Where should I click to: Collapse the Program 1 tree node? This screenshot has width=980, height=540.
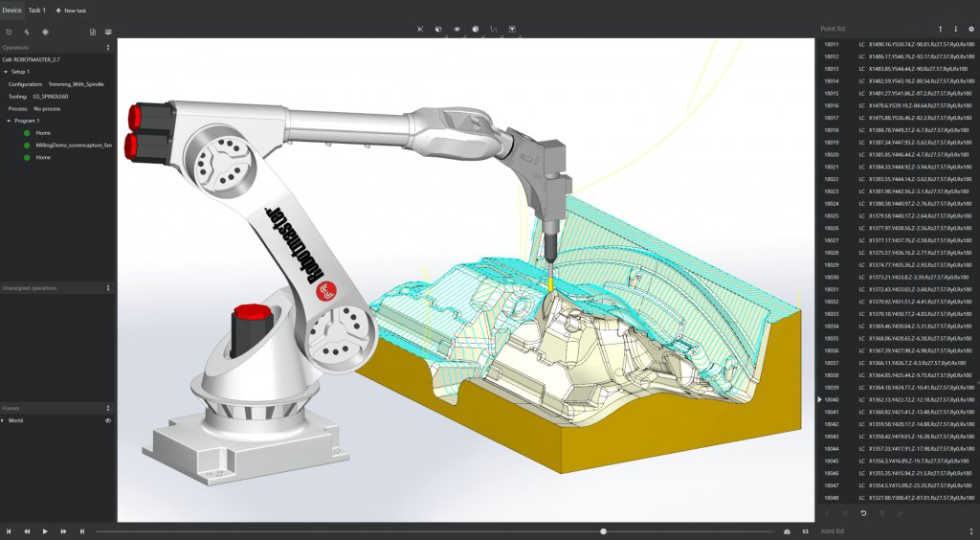pos(9,121)
